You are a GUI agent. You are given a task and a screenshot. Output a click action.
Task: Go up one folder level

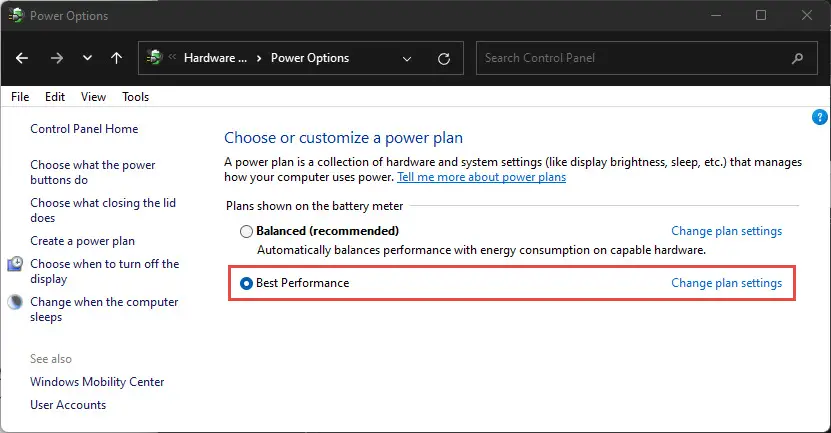[x=117, y=58]
